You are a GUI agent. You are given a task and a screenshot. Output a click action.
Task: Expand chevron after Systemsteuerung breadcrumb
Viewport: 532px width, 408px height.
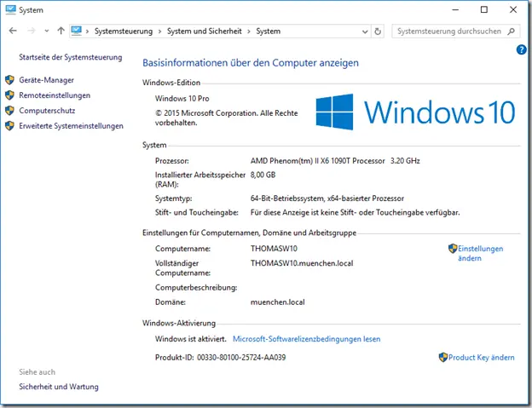pyautogui.click(x=159, y=32)
